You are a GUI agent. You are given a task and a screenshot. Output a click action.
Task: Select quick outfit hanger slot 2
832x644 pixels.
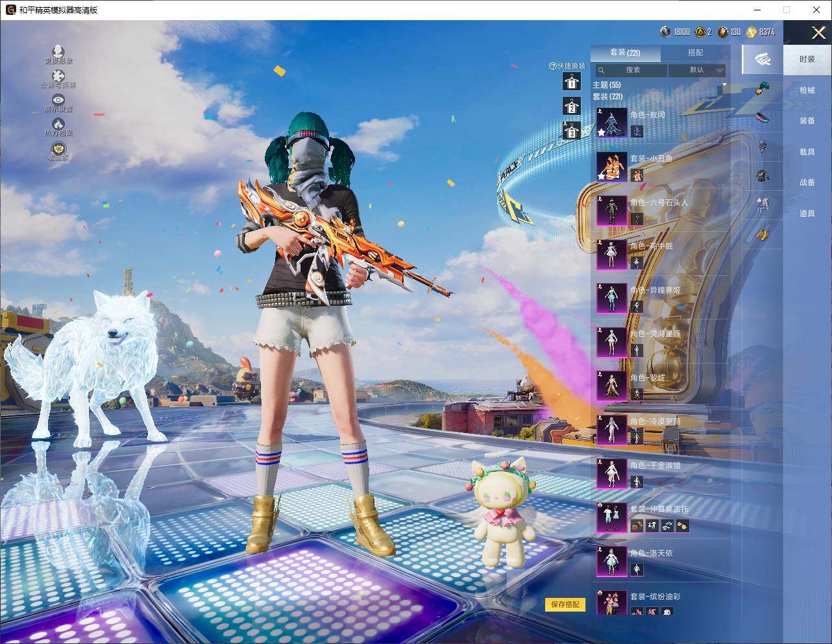[571, 106]
